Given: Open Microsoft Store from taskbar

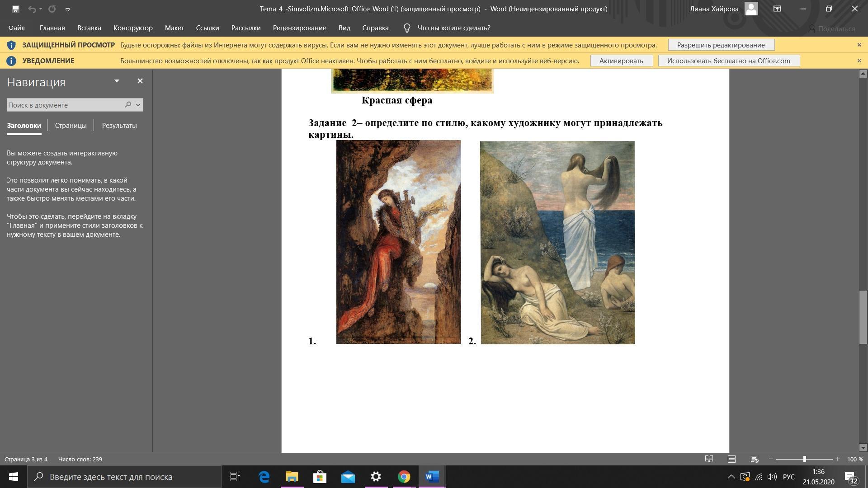Looking at the screenshot, I should coord(320,477).
